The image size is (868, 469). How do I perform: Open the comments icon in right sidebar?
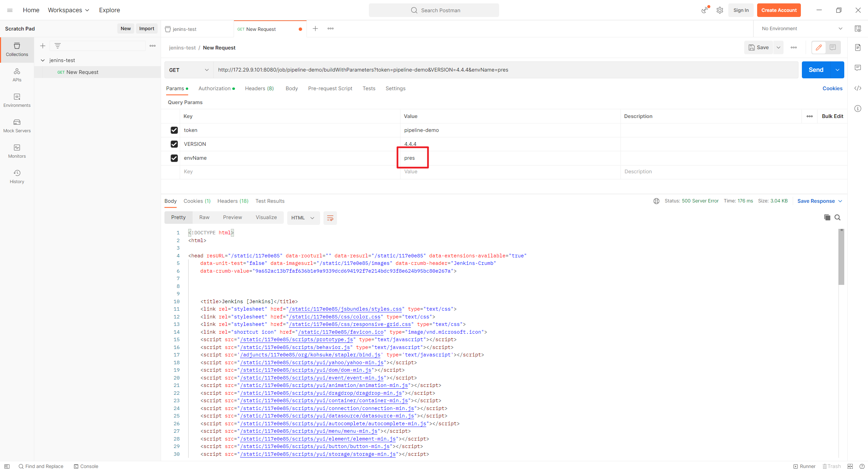pyautogui.click(x=858, y=68)
